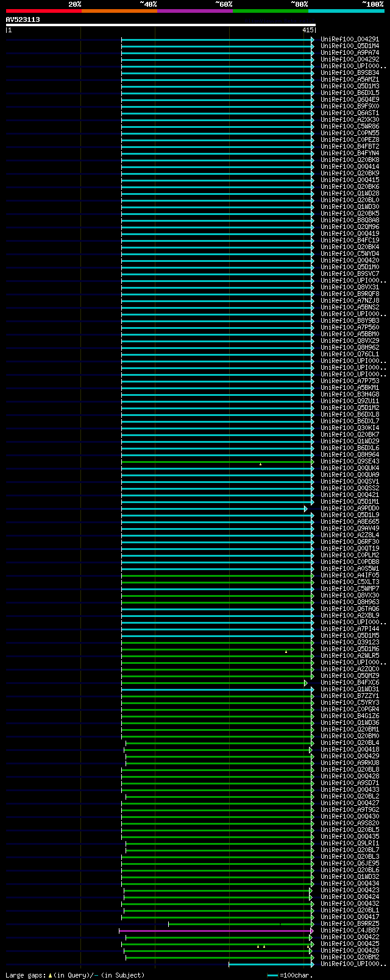This screenshot has height=980, width=390.
Task: Select hit UniRef100_A8E665
Action: 350,521
